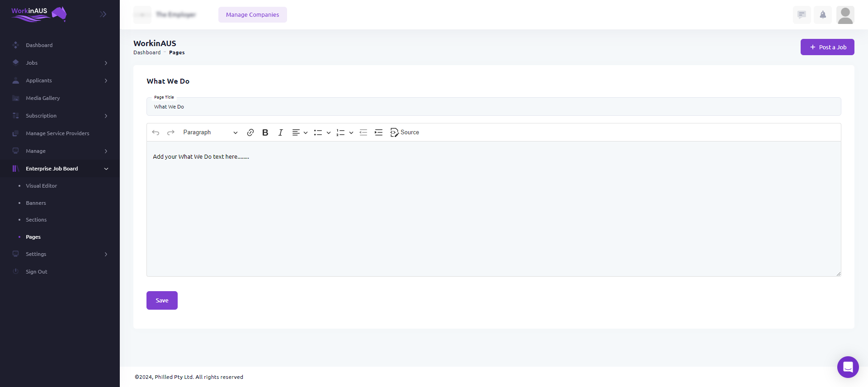
Task: Open the bulleted list style dropdown arrow
Action: 329,132
